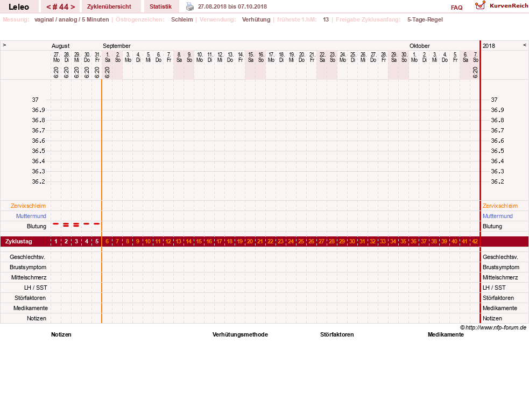Click bleeding mark on cycle day 5
Image resolution: width=529 pixels, height=420 pixels.
[x=96, y=224]
